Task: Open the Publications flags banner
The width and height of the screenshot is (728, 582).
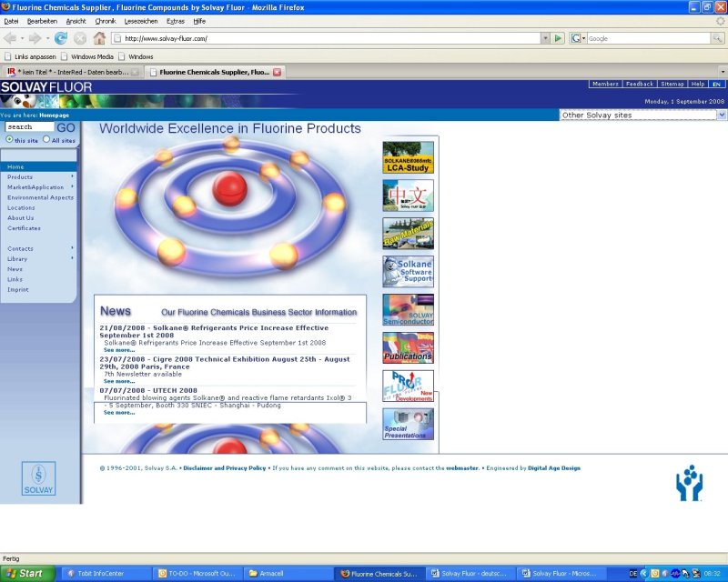Action: 408,347
